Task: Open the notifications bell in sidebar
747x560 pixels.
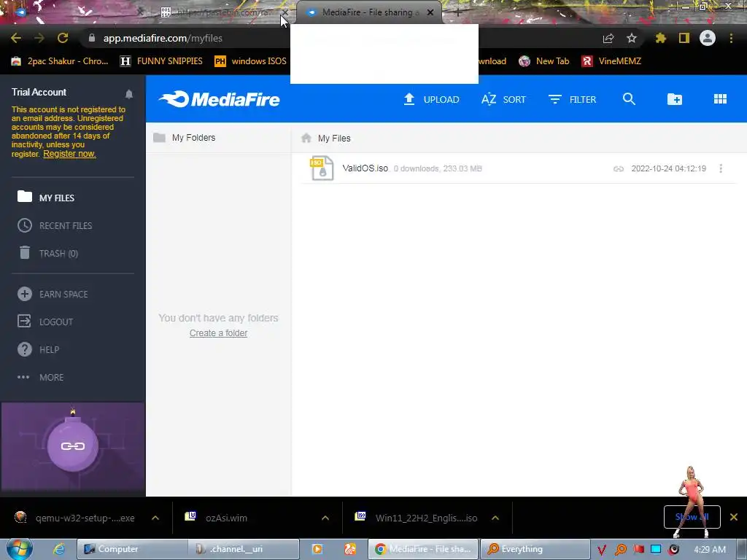Action: [x=128, y=94]
